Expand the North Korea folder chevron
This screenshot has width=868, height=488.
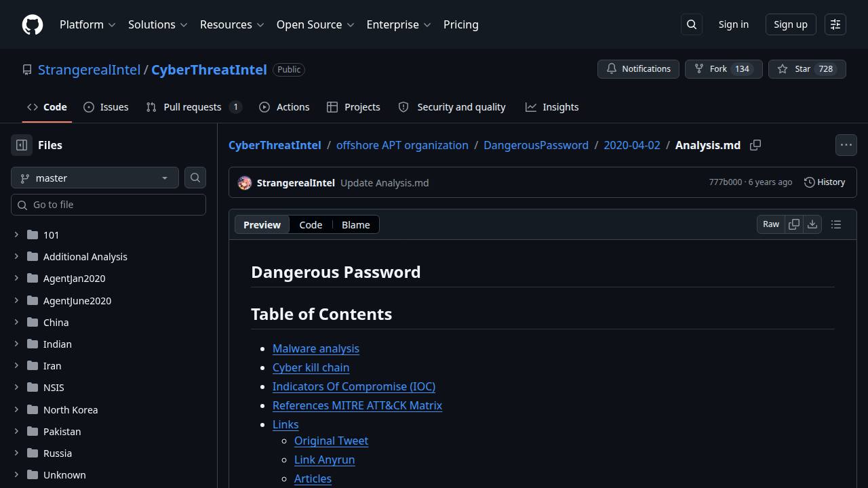click(x=16, y=409)
